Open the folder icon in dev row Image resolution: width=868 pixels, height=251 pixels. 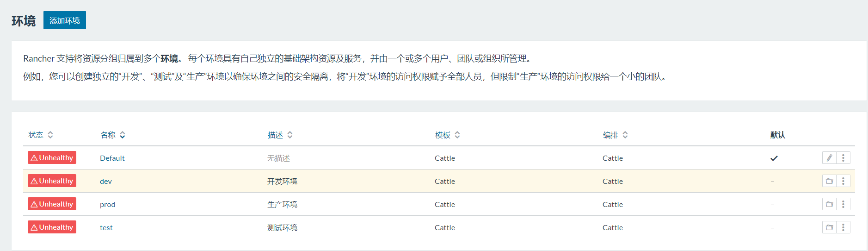click(x=829, y=181)
